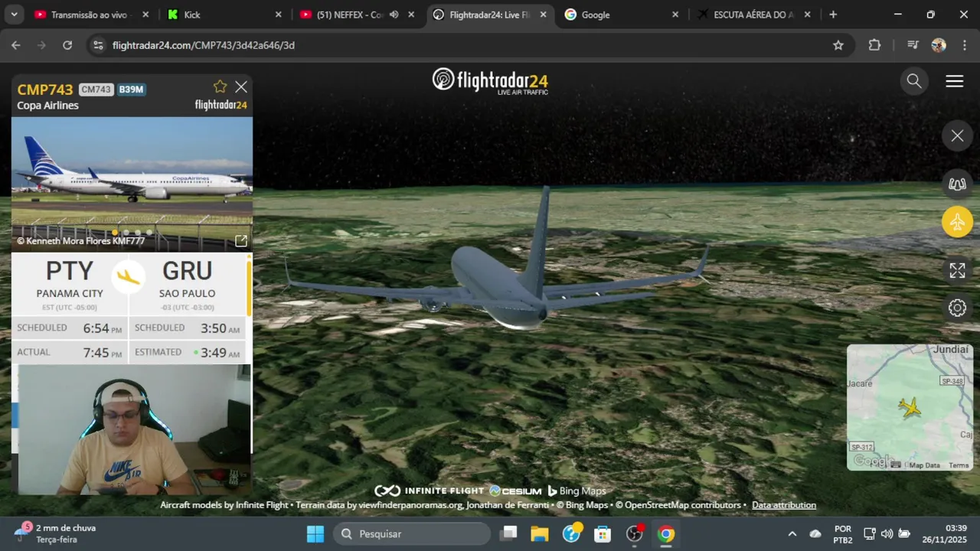Close the 3D view with the round X
Screen dimensions: 980x551
[957, 136]
